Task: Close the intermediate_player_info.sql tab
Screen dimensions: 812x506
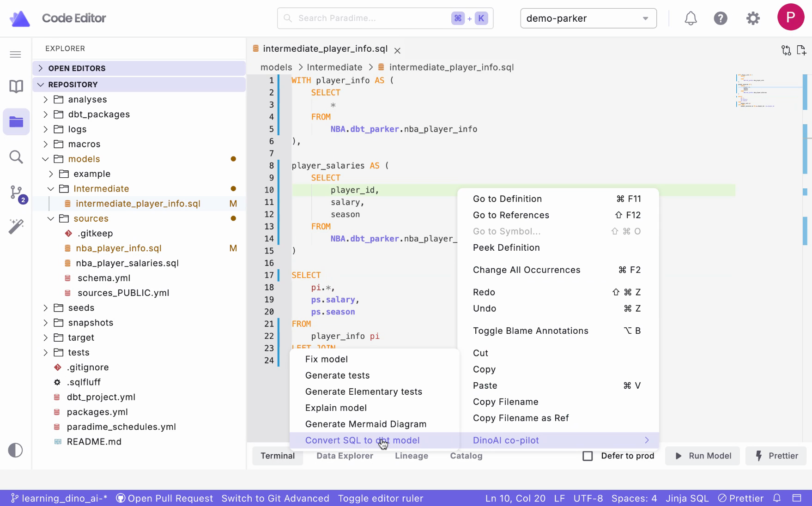Action: tap(397, 50)
